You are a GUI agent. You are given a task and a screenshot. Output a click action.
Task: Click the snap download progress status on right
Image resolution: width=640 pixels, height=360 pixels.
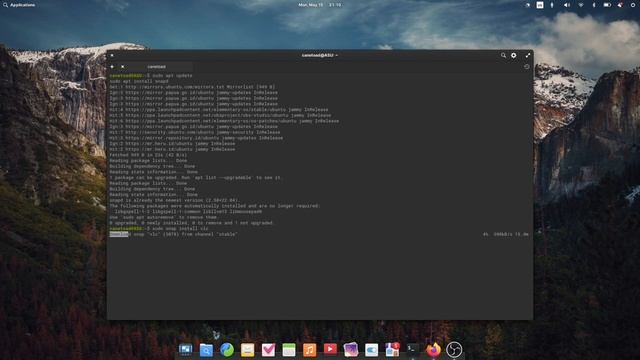[505, 234]
